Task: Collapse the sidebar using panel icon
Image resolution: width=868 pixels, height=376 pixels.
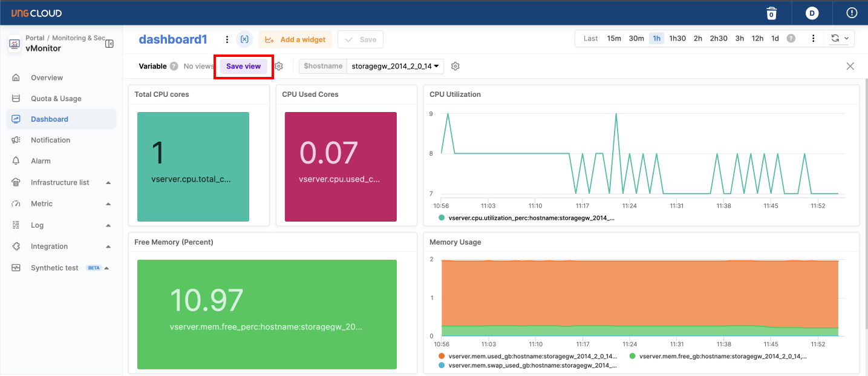Action: pos(109,44)
